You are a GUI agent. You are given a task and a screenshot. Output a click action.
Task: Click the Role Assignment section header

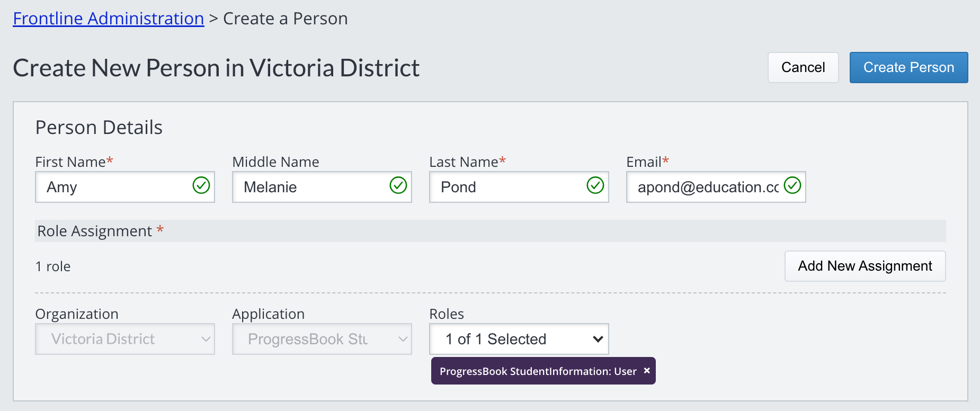[x=491, y=231]
